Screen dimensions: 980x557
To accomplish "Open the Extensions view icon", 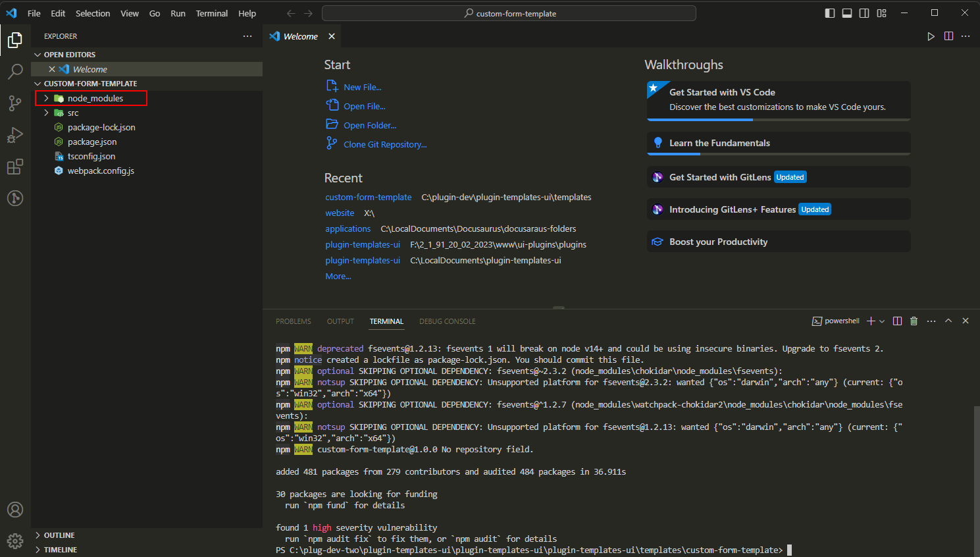I will (x=15, y=167).
